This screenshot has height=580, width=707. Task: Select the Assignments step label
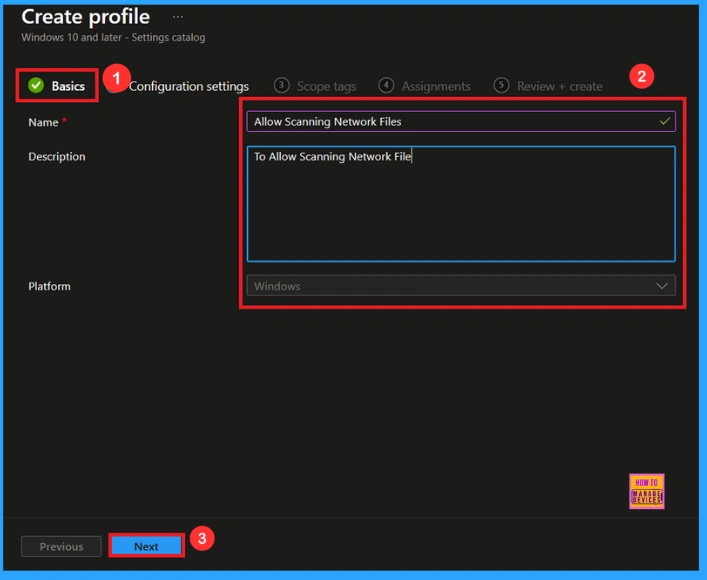click(436, 87)
